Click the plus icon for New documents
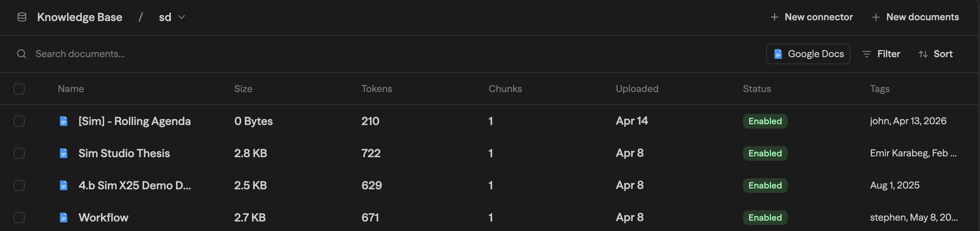This screenshot has width=980, height=231. (875, 17)
